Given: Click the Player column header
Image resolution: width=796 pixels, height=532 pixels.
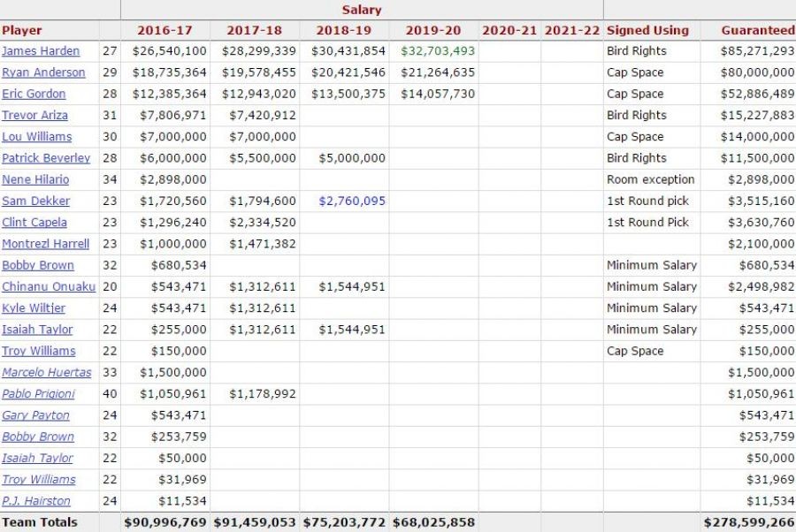Looking at the screenshot, I should [22, 30].
